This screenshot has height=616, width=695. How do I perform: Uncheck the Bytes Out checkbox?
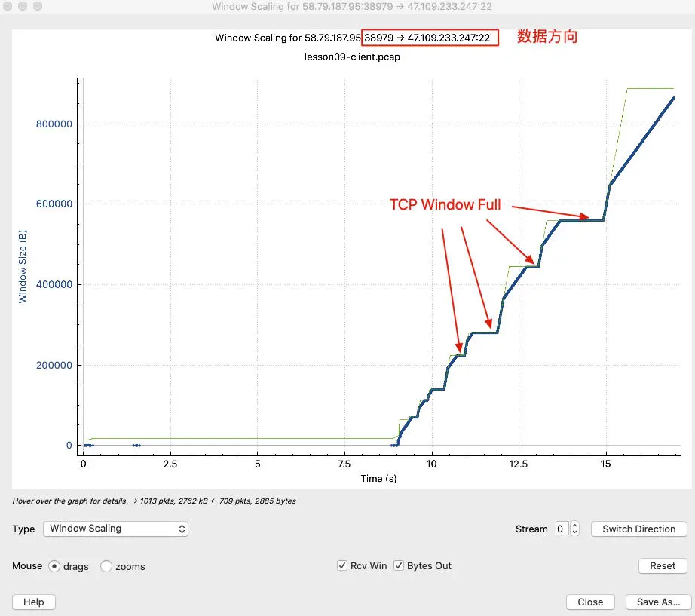click(x=399, y=566)
